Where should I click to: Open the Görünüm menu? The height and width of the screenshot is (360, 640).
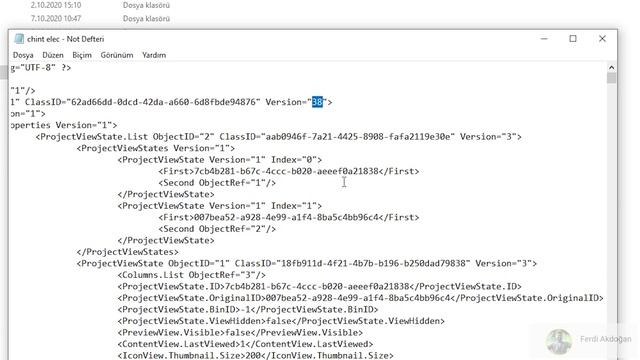tap(117, 55)
